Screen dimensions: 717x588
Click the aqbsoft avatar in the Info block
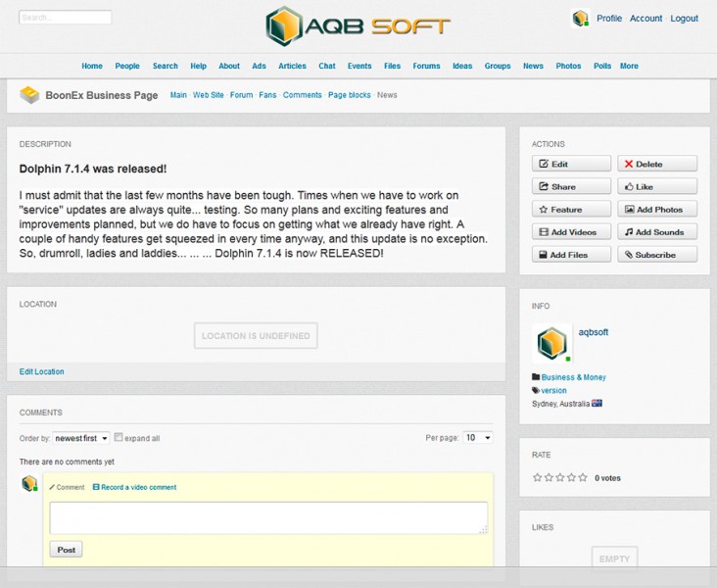coord(551,343)
